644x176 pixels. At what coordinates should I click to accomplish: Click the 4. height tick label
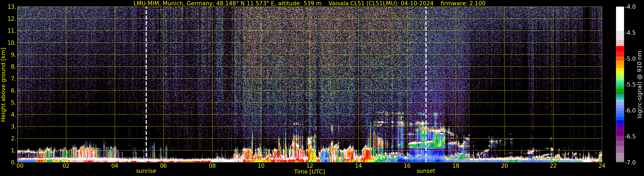tap(13, 114)
